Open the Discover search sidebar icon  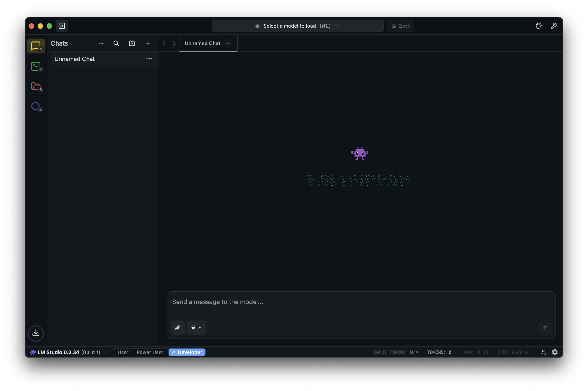(x=36, y=106)
